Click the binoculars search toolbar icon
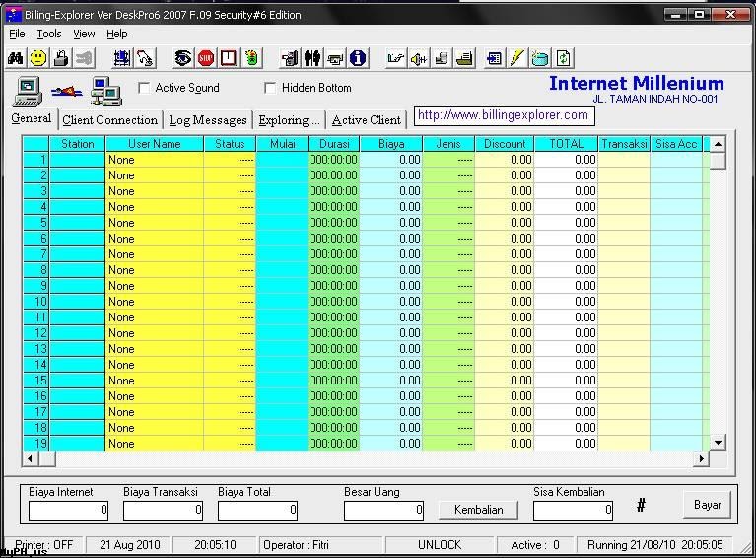The width and height of the screenshot is (756, 558). coord(16,58)
